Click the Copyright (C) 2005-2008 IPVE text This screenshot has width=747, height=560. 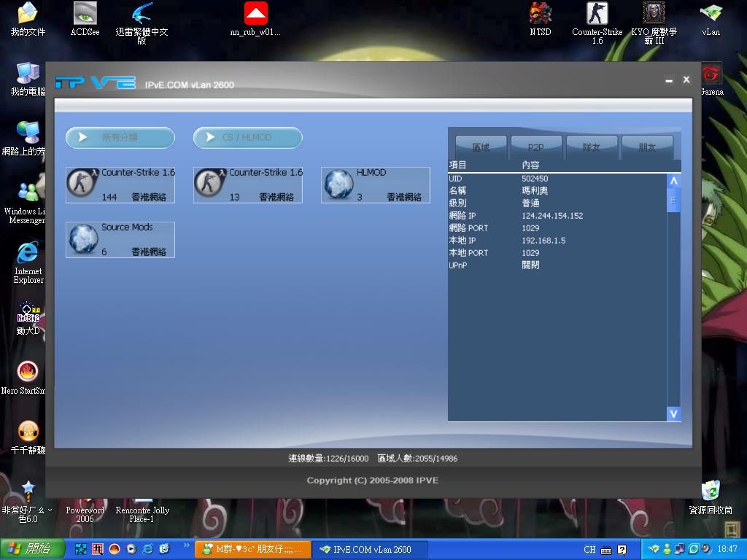click(x=373, y=481)
